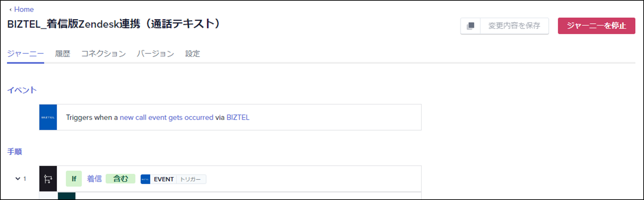Screen dimensions: 644x200
Task: Click the back chevron before Home
Action: click(11, 9)
